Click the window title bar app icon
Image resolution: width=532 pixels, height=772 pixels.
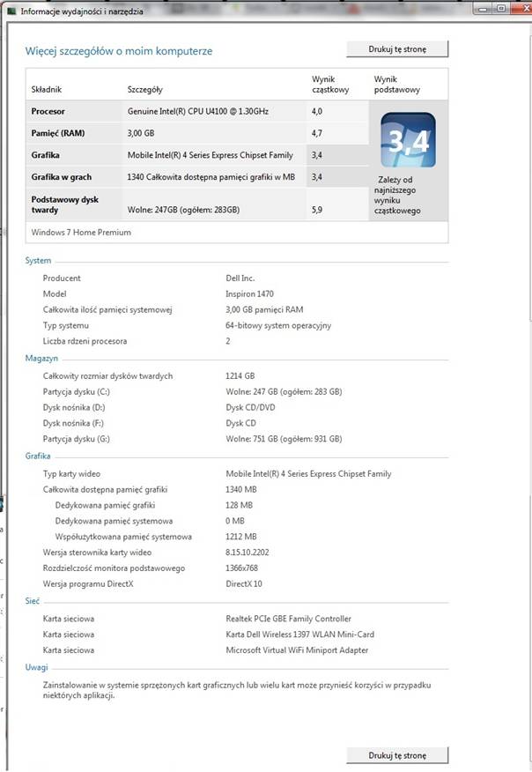click(x=11, y=11)
